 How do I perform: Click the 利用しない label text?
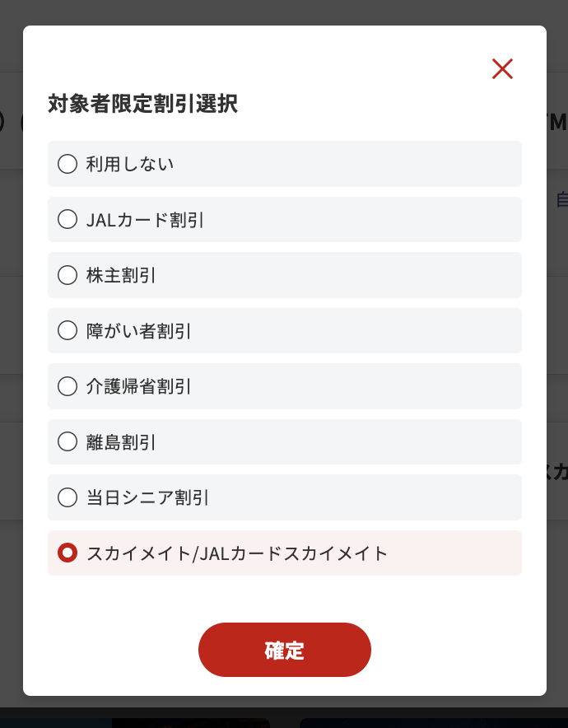pyautogui.click(x=130, y=164)
